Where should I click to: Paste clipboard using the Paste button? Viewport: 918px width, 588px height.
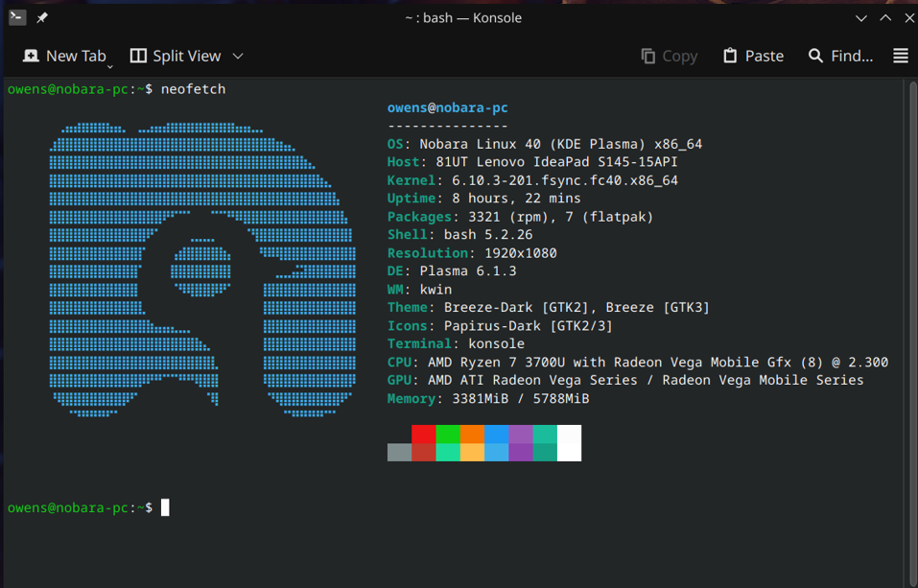753,57
